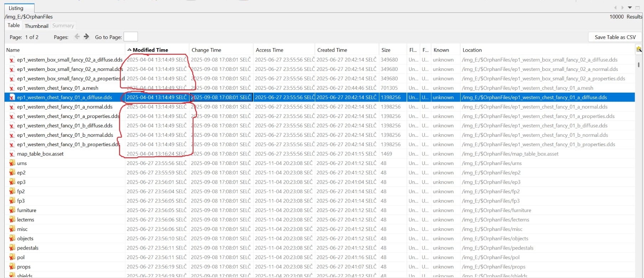
Task: Sort by the Fl... column header
Action: (413, 50)
